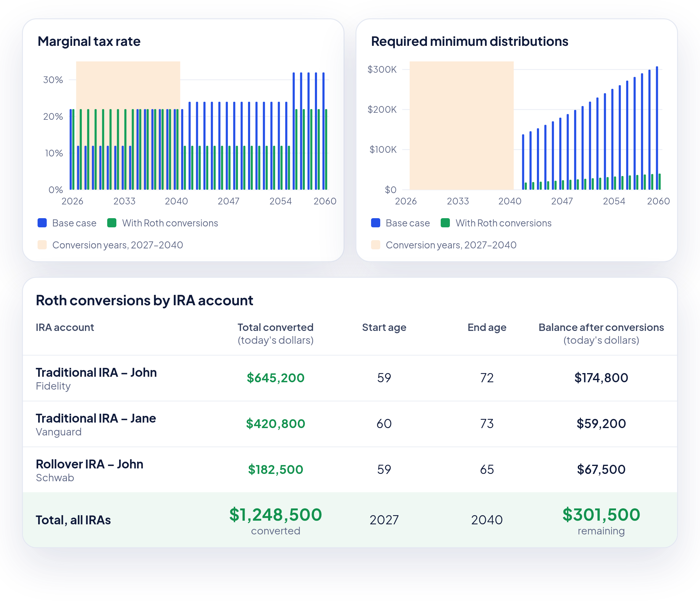Click the 2027 start year in total row
Viewport: 700px width, 605px height.
pyautogui.click(x=384, y=520)
